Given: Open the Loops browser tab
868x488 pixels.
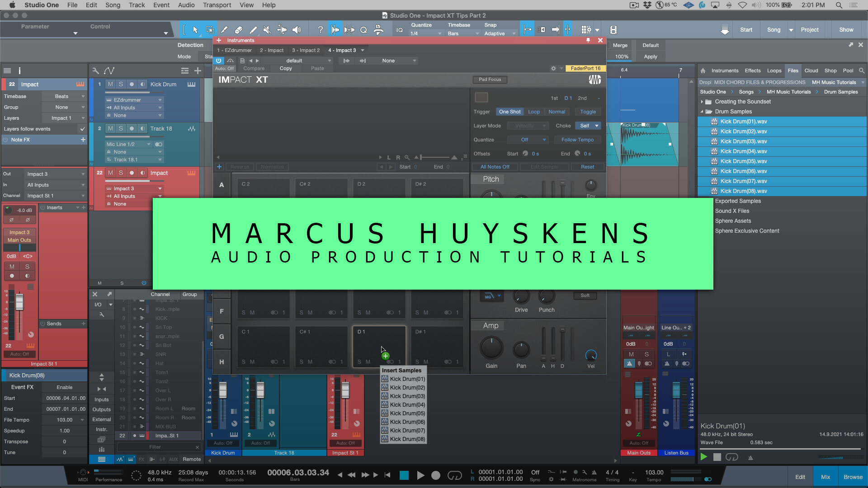Looking at the screenshot, I should pyautogui.click(x=774, y=70).
